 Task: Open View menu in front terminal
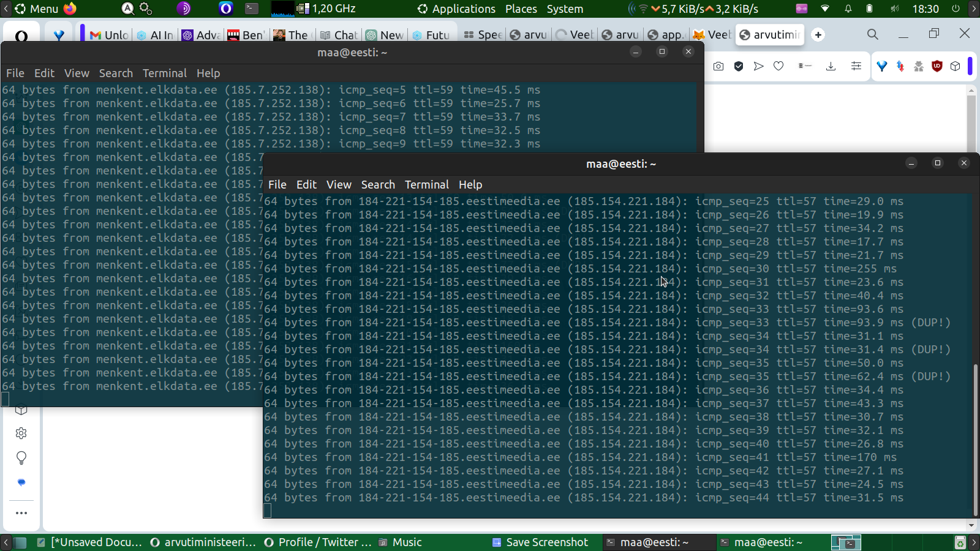coord(339,184)
